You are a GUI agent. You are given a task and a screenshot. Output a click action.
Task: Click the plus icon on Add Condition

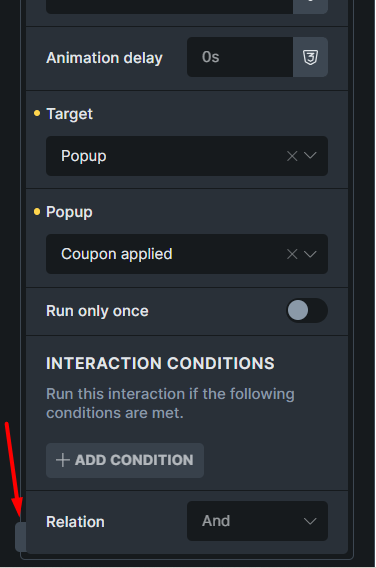pos(63,460)
